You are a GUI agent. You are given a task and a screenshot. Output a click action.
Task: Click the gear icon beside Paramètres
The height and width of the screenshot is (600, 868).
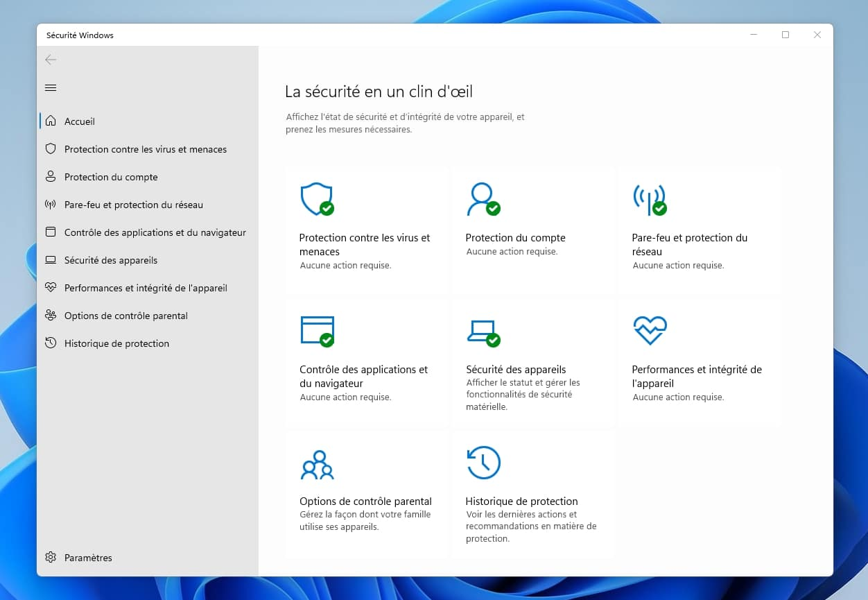pyautogui.click(x=50, y=557)
